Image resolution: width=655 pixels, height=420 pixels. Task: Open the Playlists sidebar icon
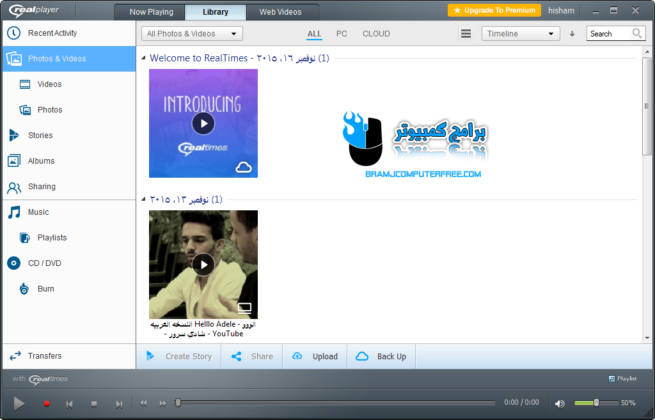click(25, 238)
